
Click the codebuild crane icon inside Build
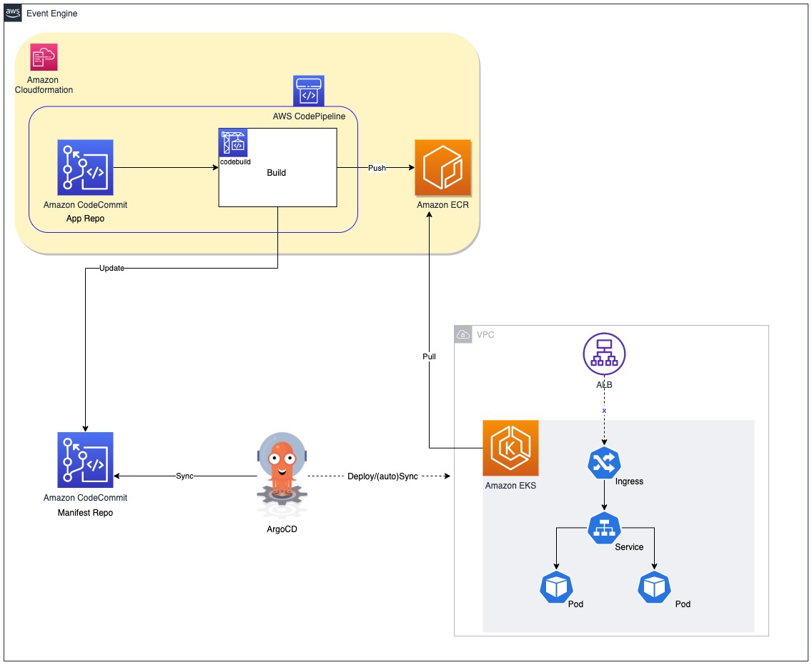232,141
